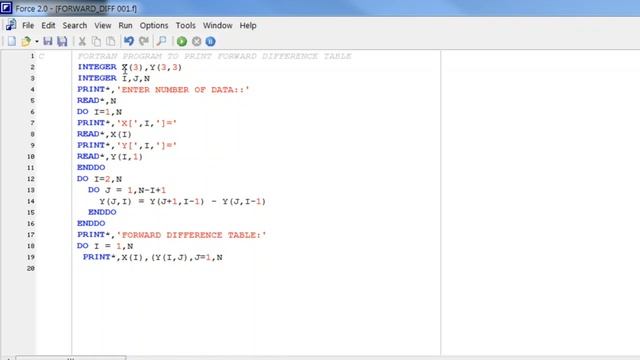Expand the Open file dropdown arrow
Viewport: 640px width, 360px height.
click(x=36, y=42)
